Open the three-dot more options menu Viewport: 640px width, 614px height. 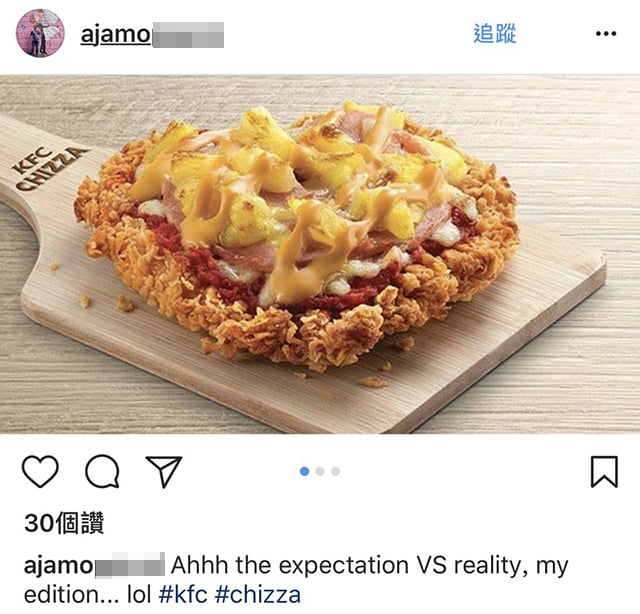click(x=606, y=33)
